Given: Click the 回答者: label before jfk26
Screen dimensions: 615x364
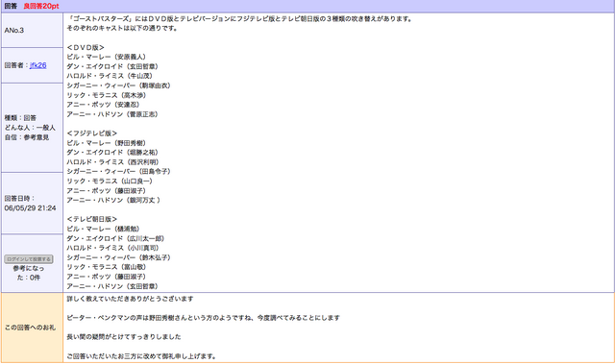Looking at the screenshot, I should [x=16, y=65].
